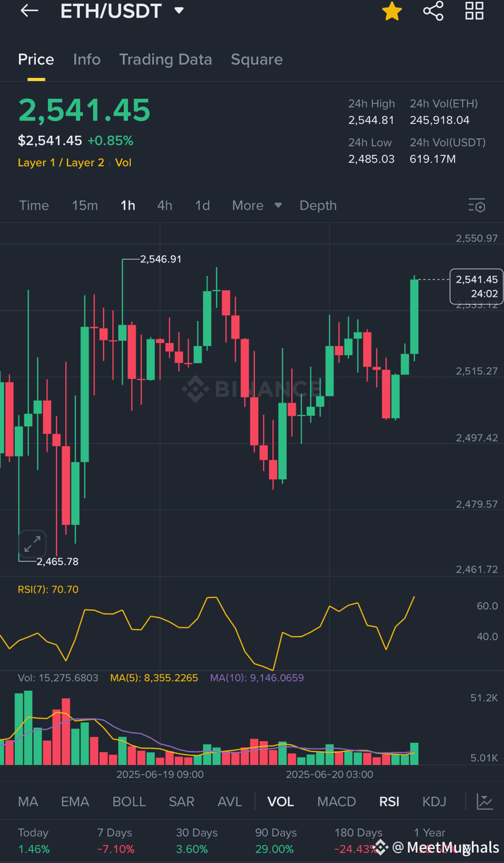Toggle the SAR indicator
This screenshot has height=863, width=504.
181,801
